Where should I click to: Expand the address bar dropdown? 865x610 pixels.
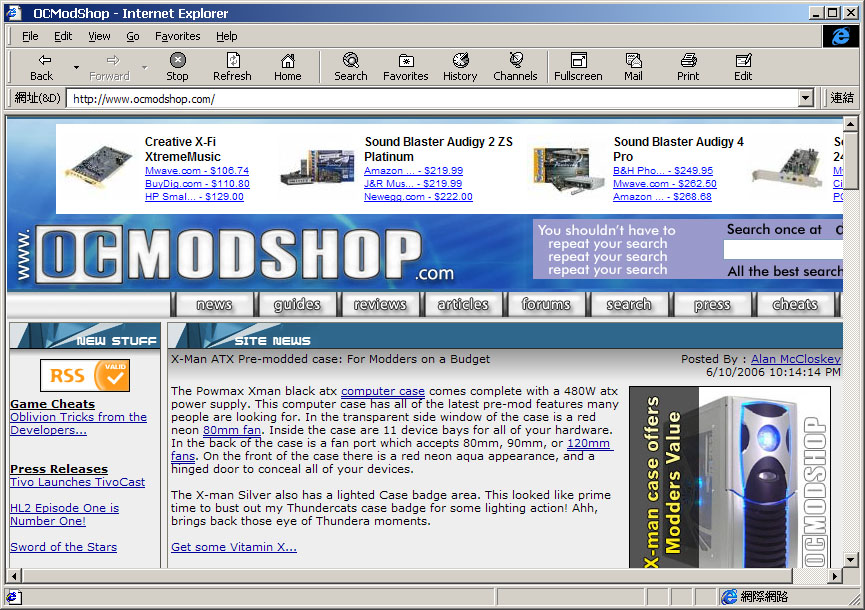pyautogui.click(x=805, y=99)
